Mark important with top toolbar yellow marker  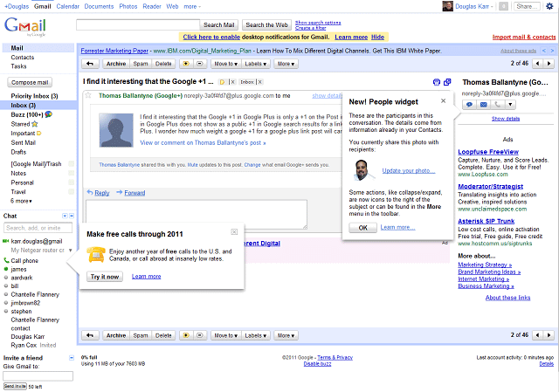pyautogui.click(x=186, y=64)
